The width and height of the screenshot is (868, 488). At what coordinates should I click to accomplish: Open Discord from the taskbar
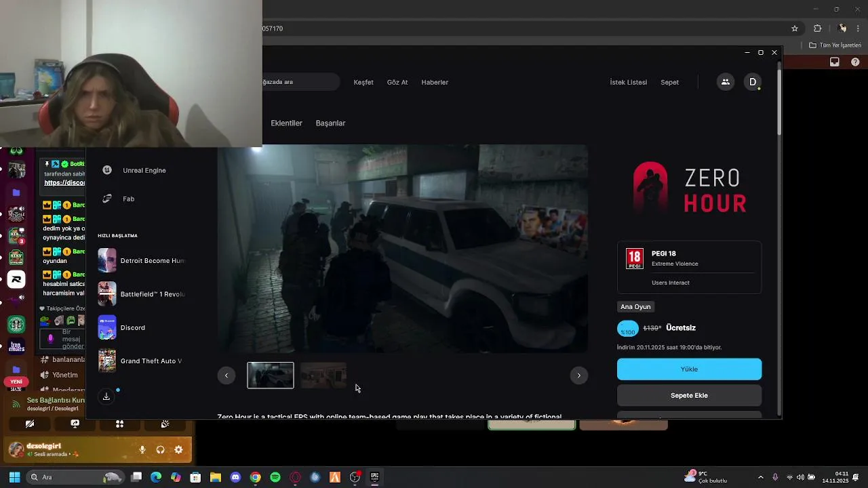click(235, 477)
